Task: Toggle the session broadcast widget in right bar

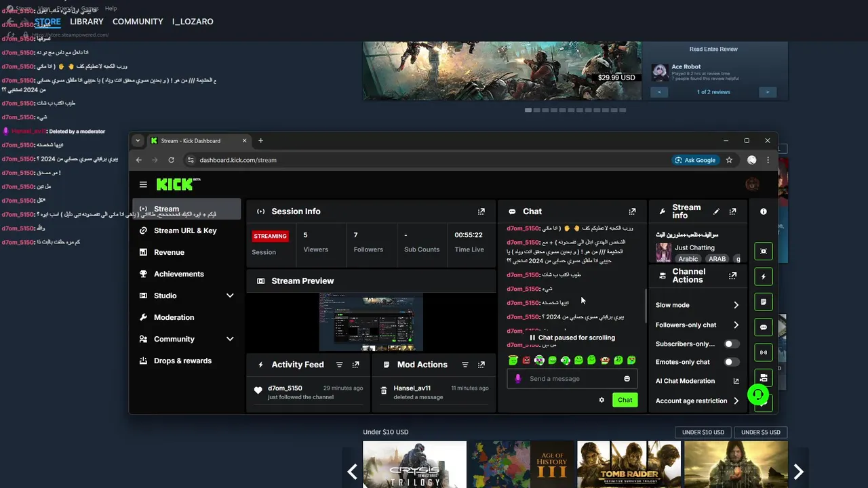Action: pyautogui.click(x=764, y=352)
